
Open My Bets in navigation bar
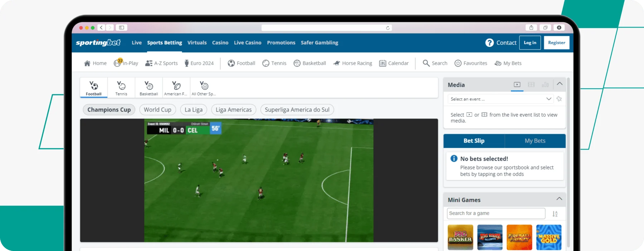[x=508, y=63]
